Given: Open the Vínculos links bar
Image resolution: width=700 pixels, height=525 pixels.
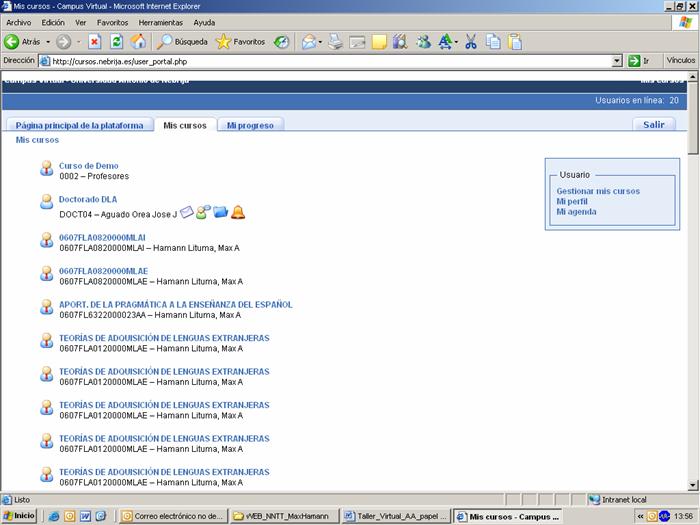Looking at the screenshot, I should pyautogui.click(x=680, y=60).
